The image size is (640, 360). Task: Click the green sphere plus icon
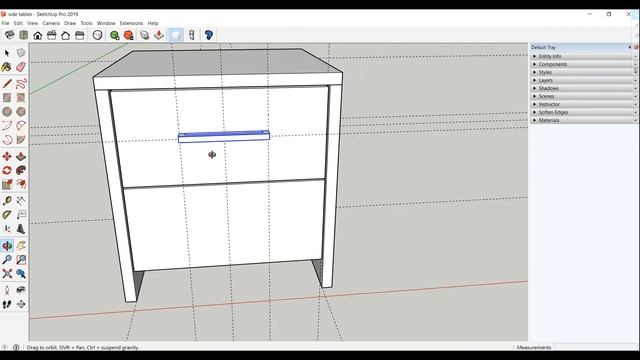tap(115, 36)
